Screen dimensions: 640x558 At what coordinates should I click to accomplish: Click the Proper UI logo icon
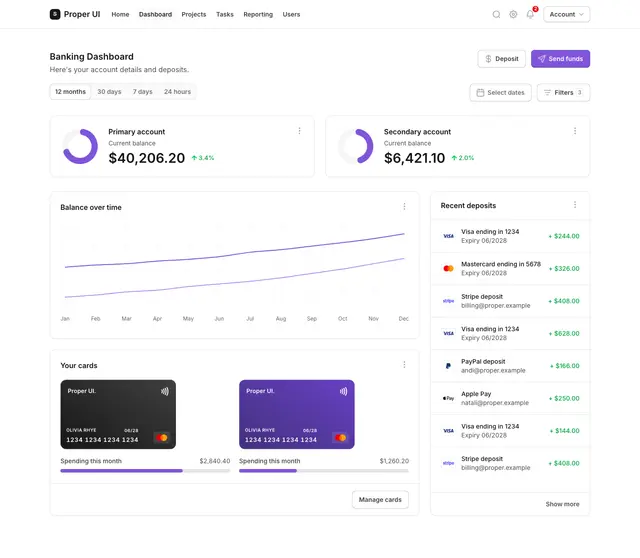point(55,14)
